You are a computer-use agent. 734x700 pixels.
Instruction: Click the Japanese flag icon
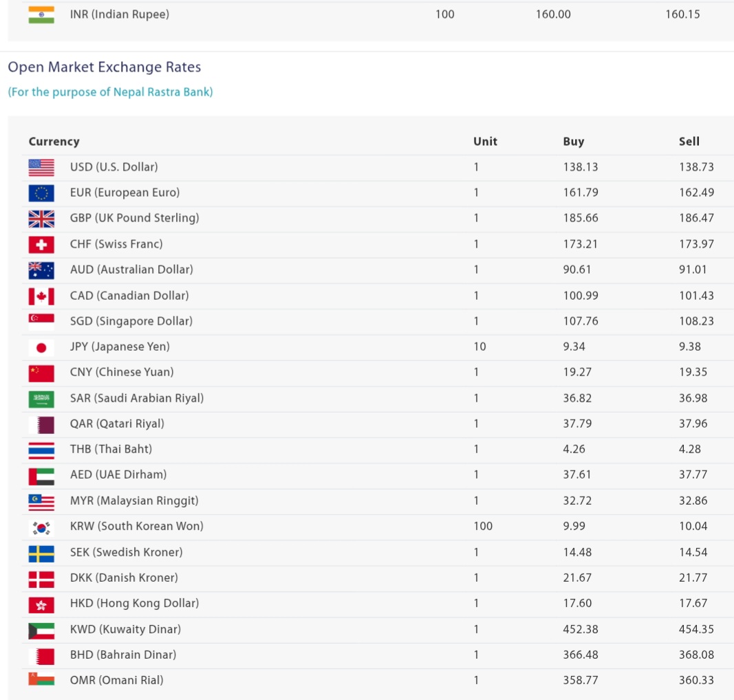point(41,347)
